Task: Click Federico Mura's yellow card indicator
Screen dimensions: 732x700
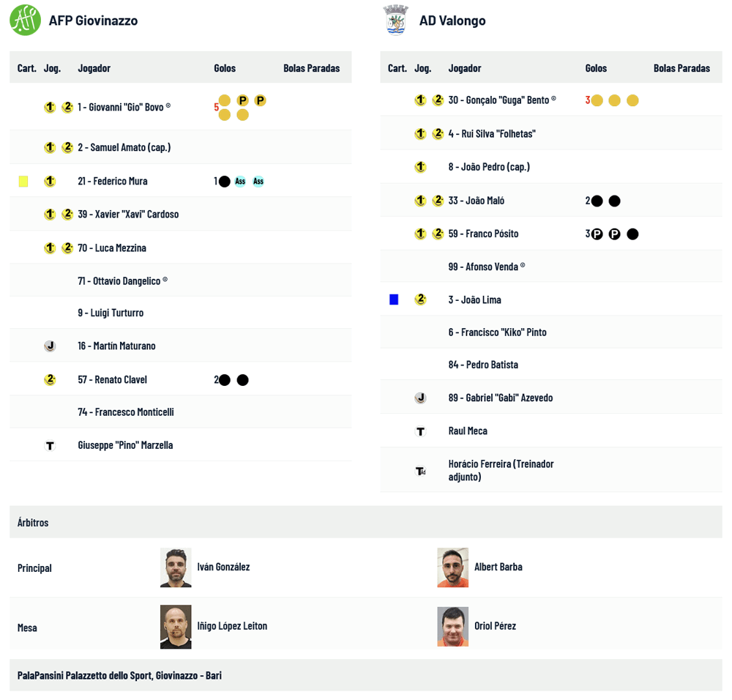Action: pos(23,181)
